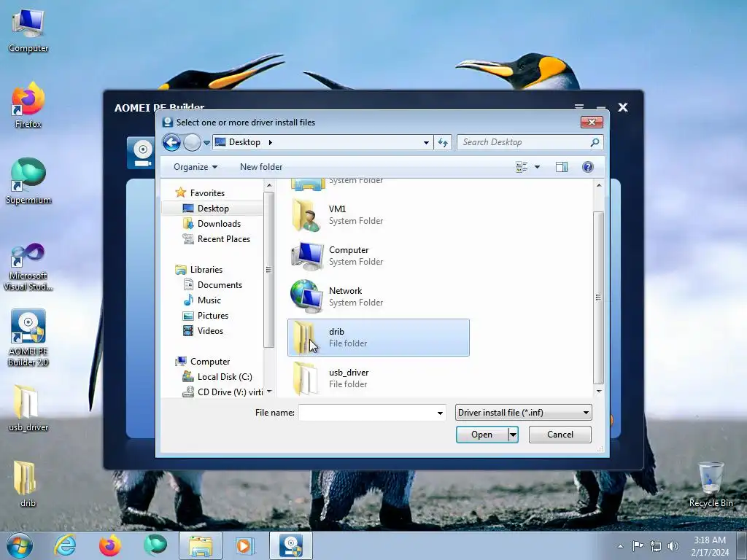Expand the Desktop breadcrumb arrow in address bar
This screenshot has width=747, height=560.
point(271,142)
